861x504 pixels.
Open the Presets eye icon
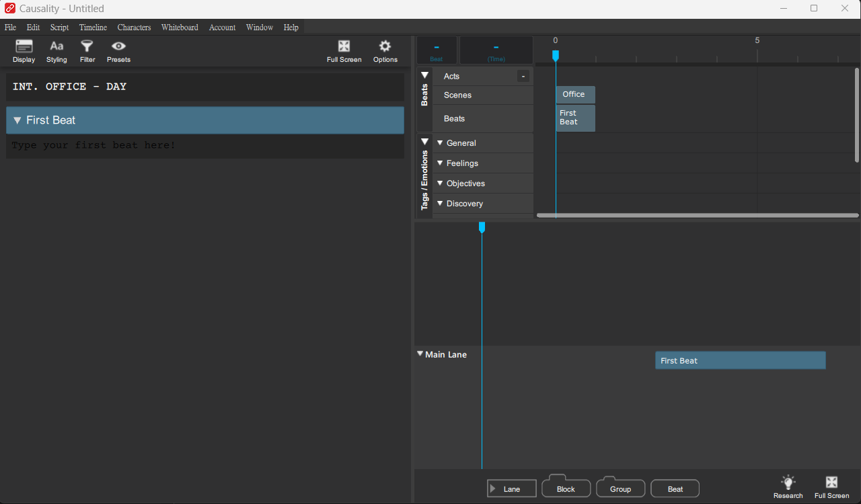(118, 51)
